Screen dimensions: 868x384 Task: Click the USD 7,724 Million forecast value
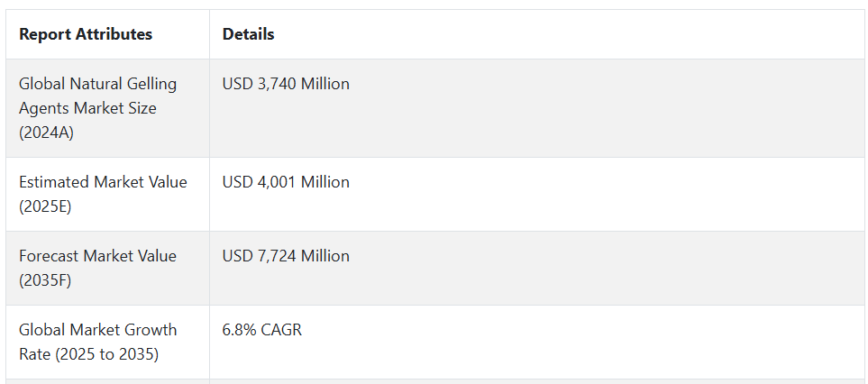click(286, 256)
